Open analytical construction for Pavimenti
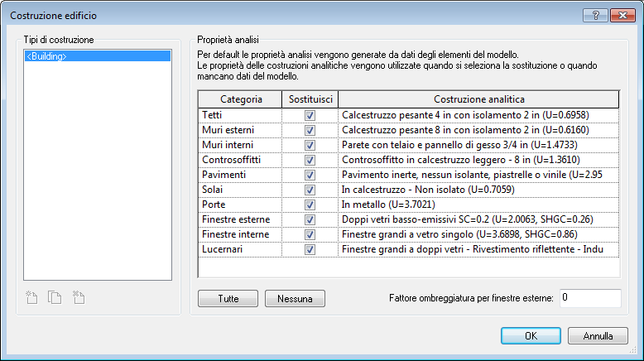The width and height of the screenshot is (644, 361). click(478, 175)
